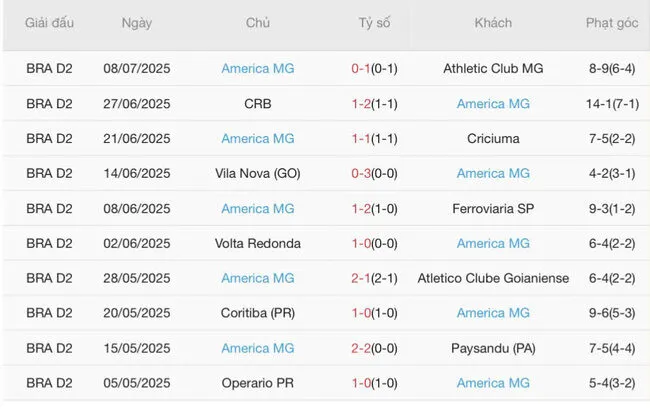The width and height of the screenshot is (650, 409).
Task: Click the Ferroviaria SP team name
Action: point(492,209)
